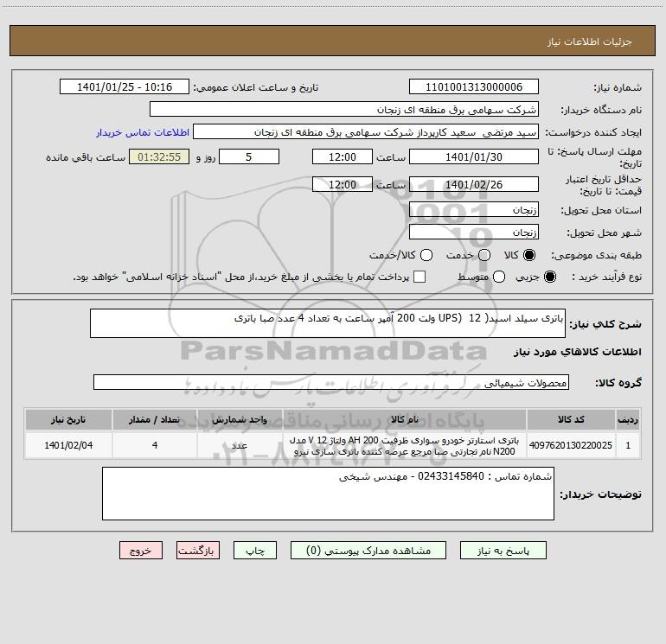Click need date cell 1401/02/04

68,445
